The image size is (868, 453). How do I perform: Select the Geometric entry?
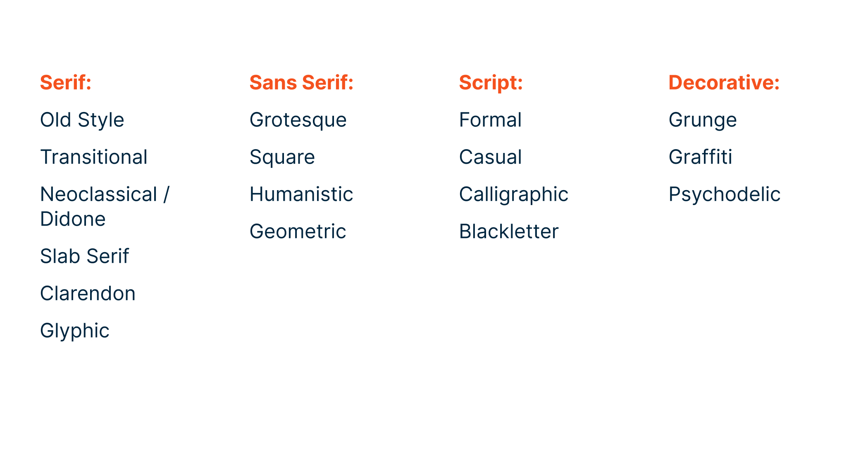pos(298,231)
